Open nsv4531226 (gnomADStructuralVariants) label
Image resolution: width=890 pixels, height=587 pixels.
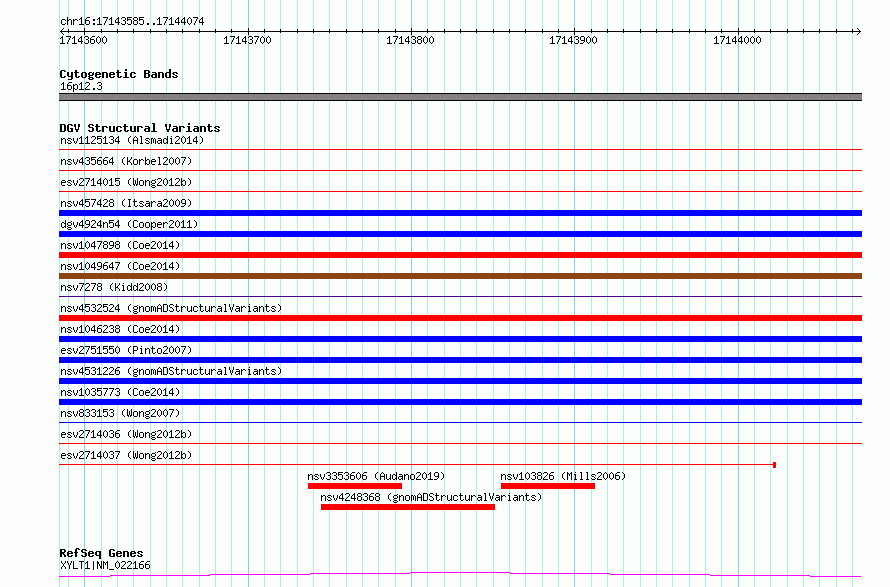(x=171, y=371)
